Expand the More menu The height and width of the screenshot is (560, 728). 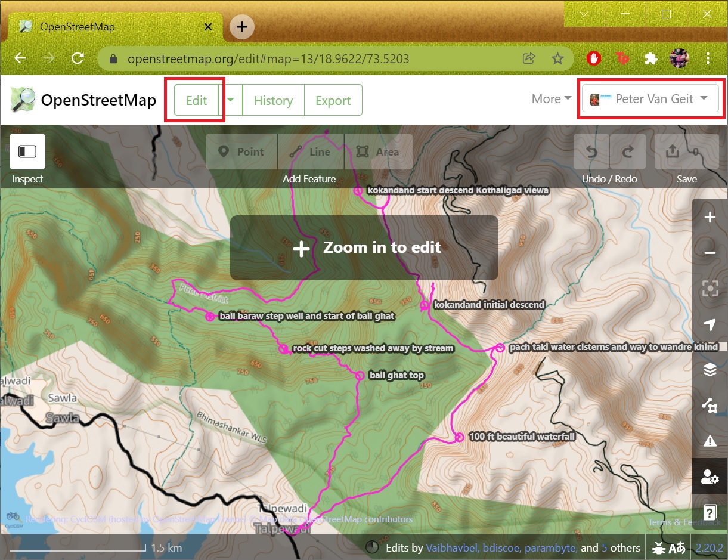(x=552, y=99)
